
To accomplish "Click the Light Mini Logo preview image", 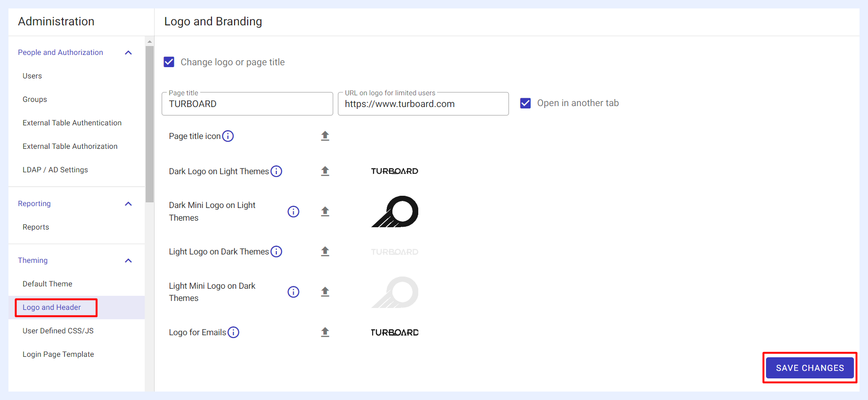I will tap(395, 292).
